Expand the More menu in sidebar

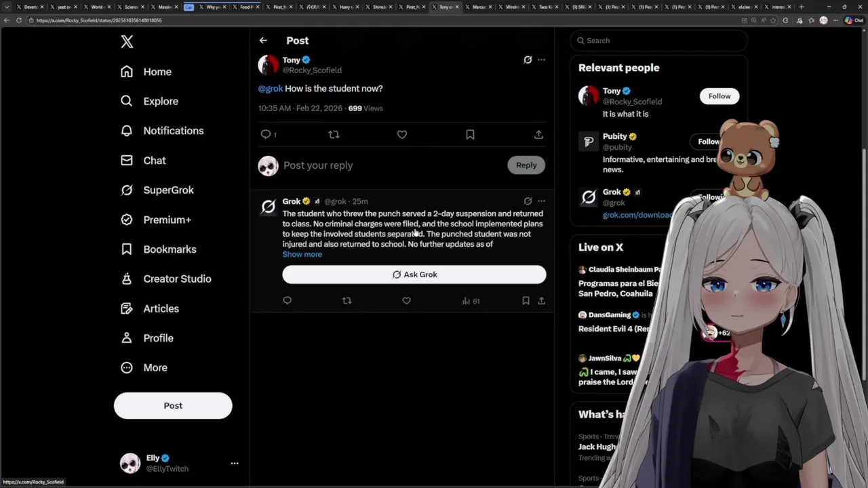click(x=144, y=367)
